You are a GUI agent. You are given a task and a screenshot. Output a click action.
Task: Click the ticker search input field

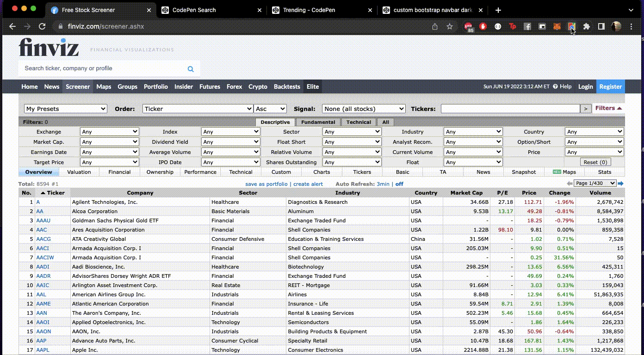[x=110, y=68]
